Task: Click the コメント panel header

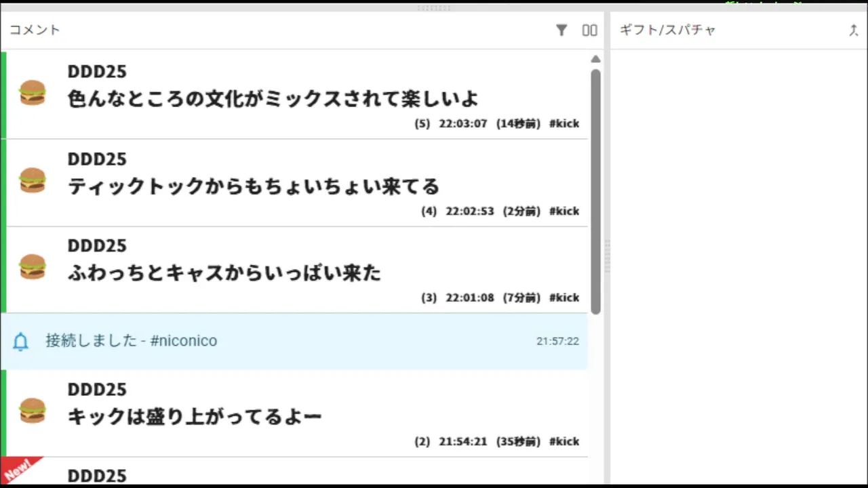Action: click(35, 30)
